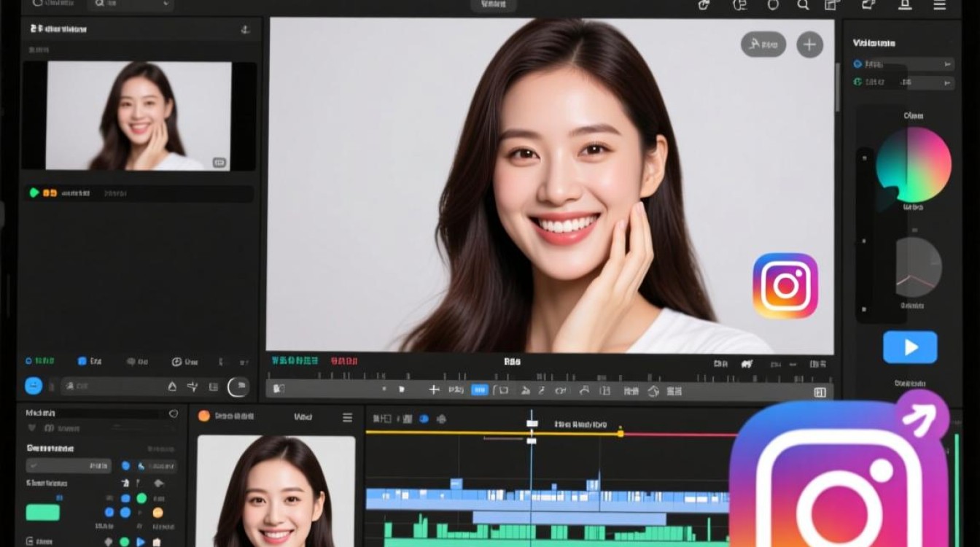
Task: Select the blue video track clip in timeline
Action: point(547,500)
